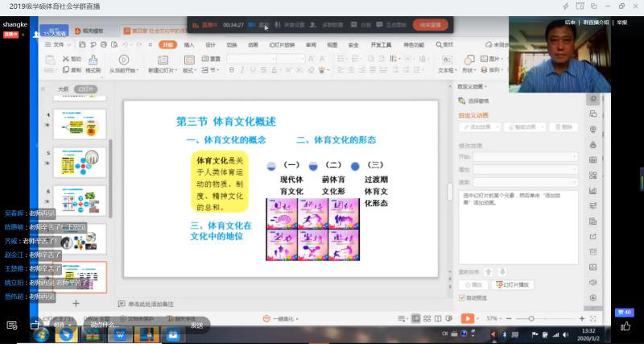Click the speaker icon in right sidebar

[592, 282]
